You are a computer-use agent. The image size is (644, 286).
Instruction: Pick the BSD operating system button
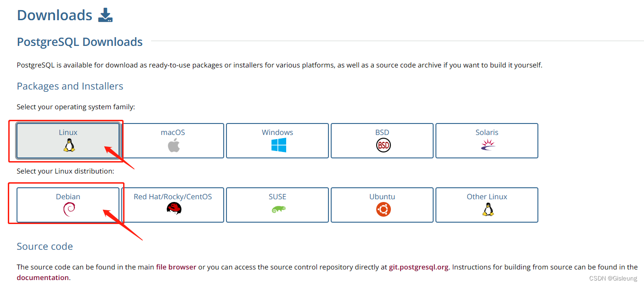coord(382,140)
